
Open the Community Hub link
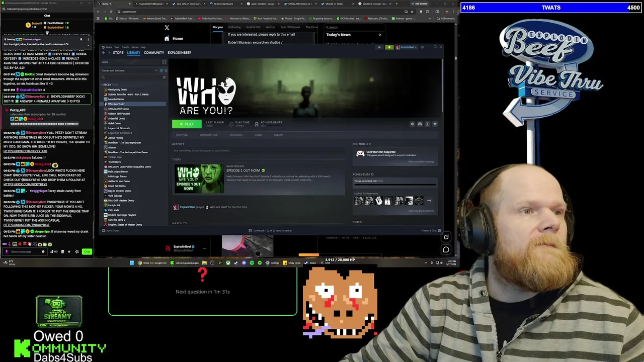[209, 135]
